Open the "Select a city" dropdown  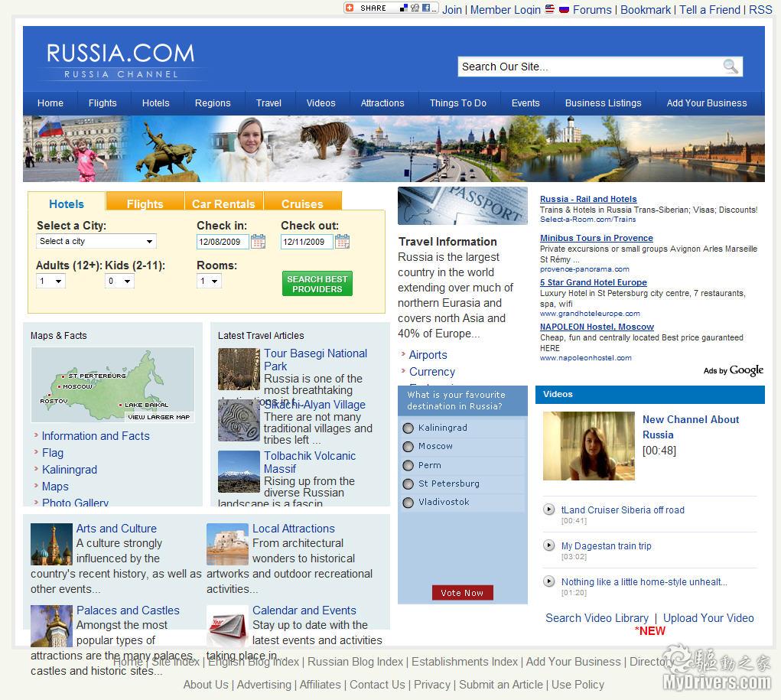(x=96, y=242)
